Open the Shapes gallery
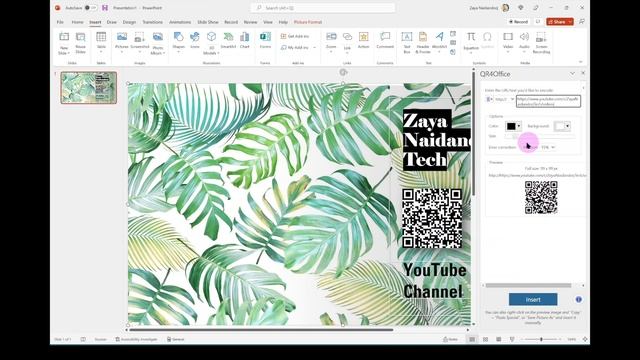The width and height of the screenshot is (640, 360). click(178, 41)
